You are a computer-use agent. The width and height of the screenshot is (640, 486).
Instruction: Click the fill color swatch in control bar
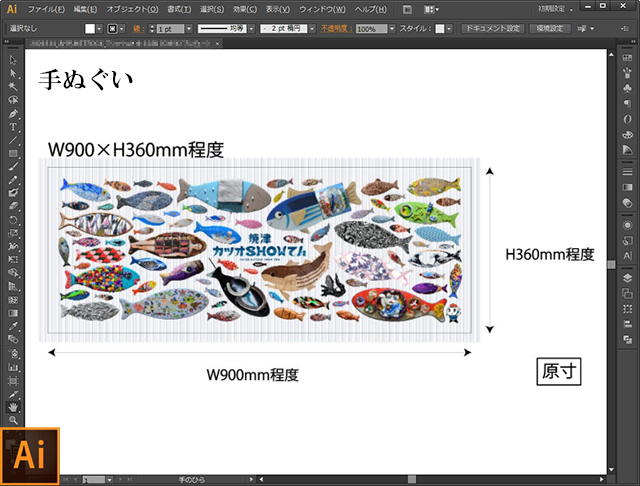(x=91, y=29)
